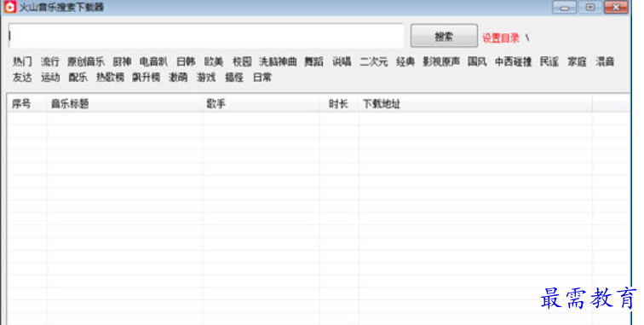The height and width of the screenshot is (325, 644).
Task: Select the 日韩 category
Action: coord(186,61)
